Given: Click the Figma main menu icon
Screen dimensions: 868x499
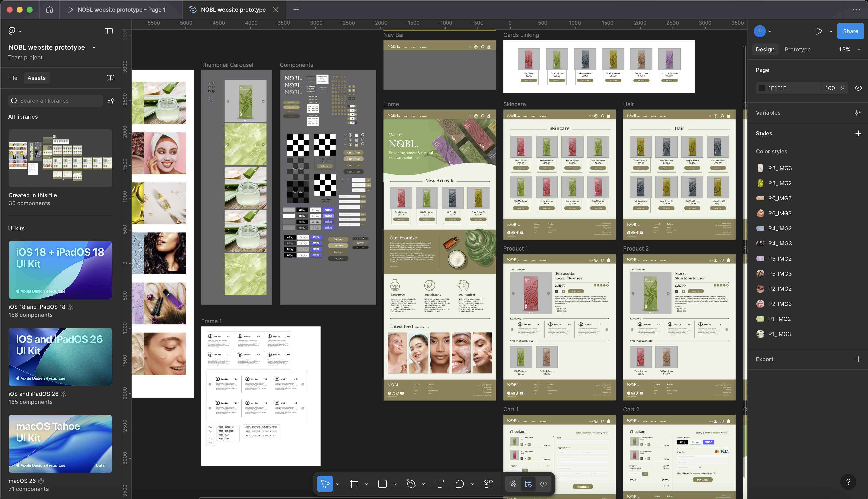Looking at the screenshot, I should pyautogui.click(x=12, y=31).
